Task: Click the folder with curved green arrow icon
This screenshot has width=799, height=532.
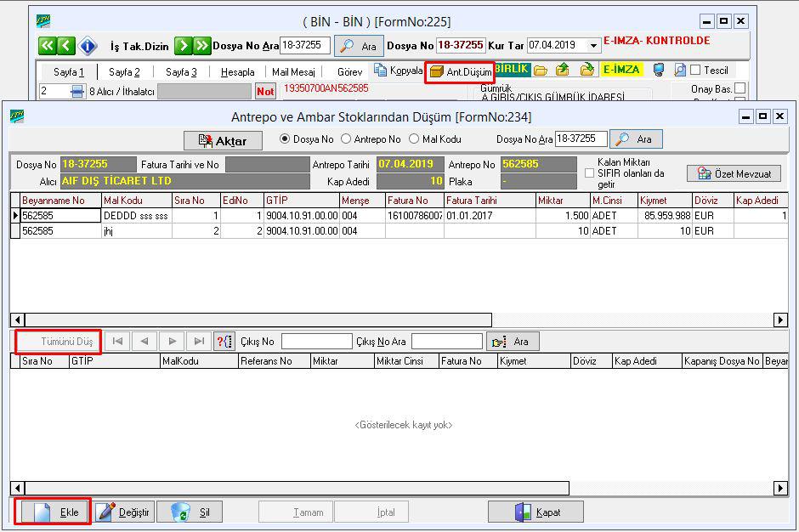Action: tap(587, 70)
